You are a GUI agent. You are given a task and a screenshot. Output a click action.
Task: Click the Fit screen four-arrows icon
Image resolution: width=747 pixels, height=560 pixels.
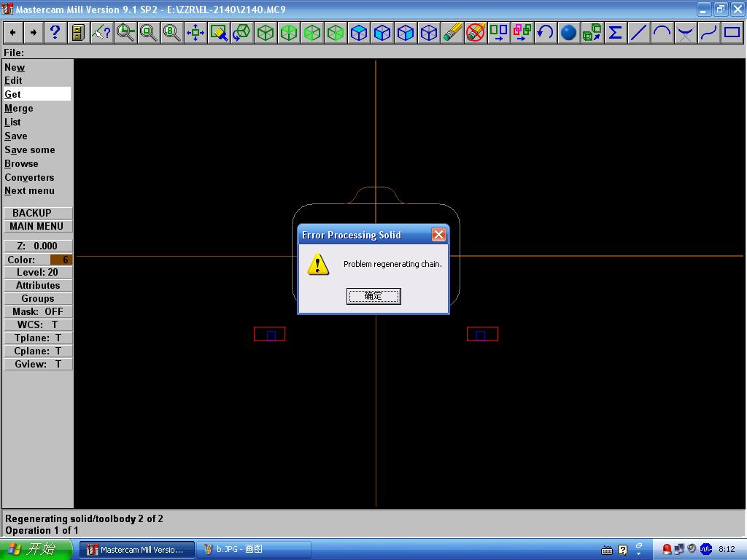[195, 33]
